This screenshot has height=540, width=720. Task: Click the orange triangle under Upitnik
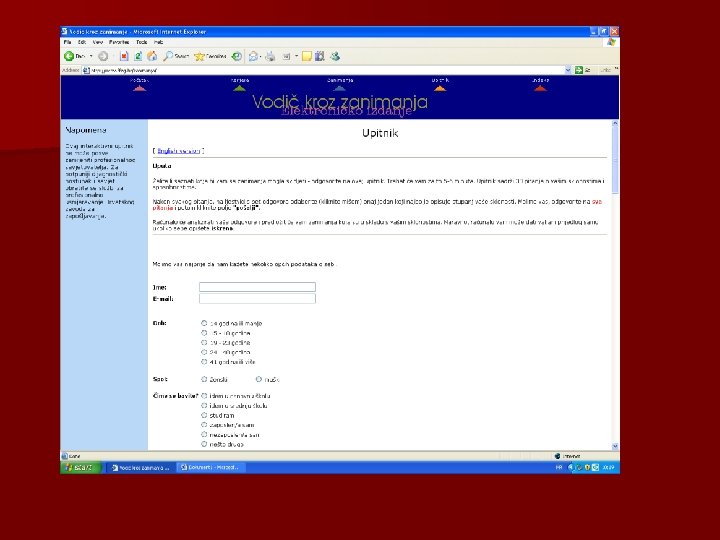(x=440, y=88)
